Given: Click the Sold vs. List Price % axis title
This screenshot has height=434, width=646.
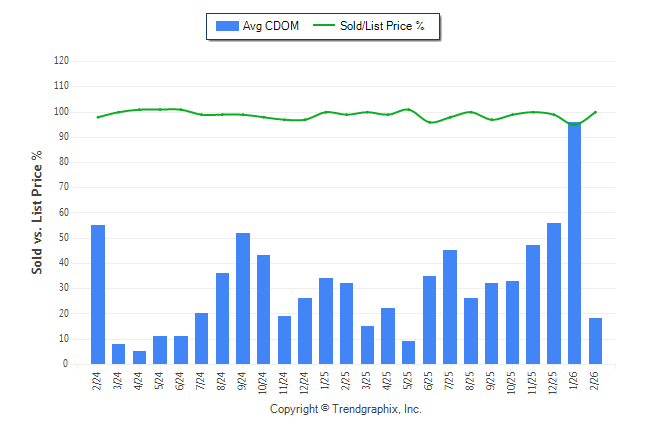Looking at the screenshot, I should pyautogui.click(x=37, y=213).
